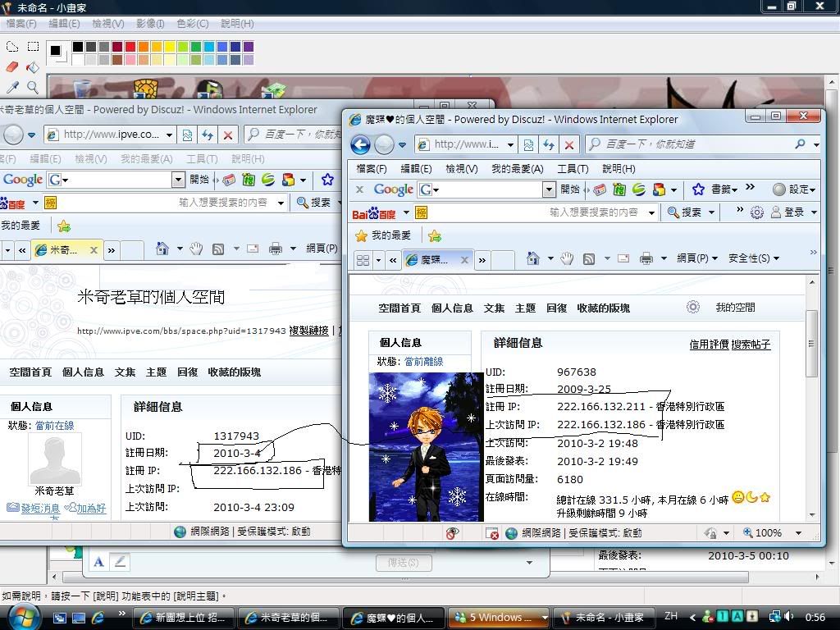This screenshot has width=840, height=630.
Task: Select the free-form selection tool
Action: (12, 47)
